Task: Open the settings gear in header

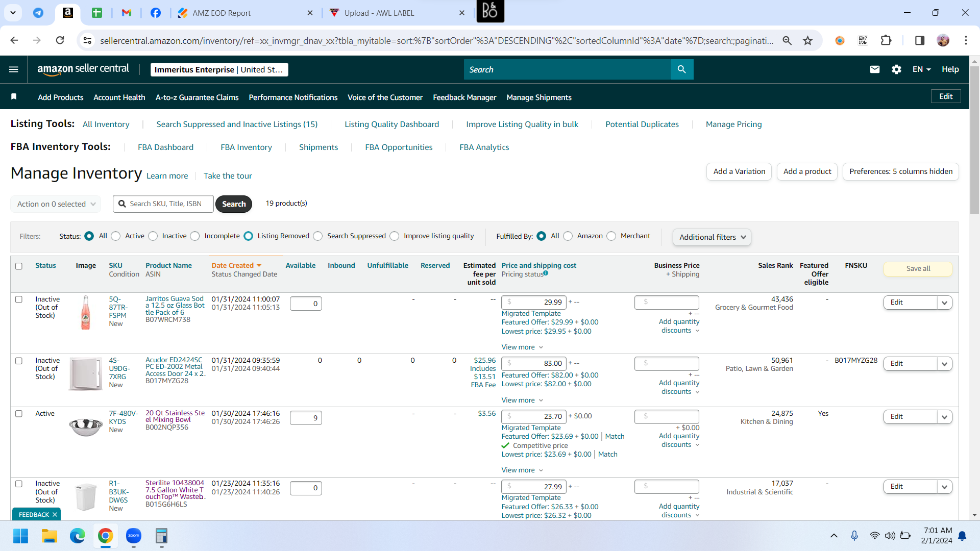Action: [x=896, y=69]
